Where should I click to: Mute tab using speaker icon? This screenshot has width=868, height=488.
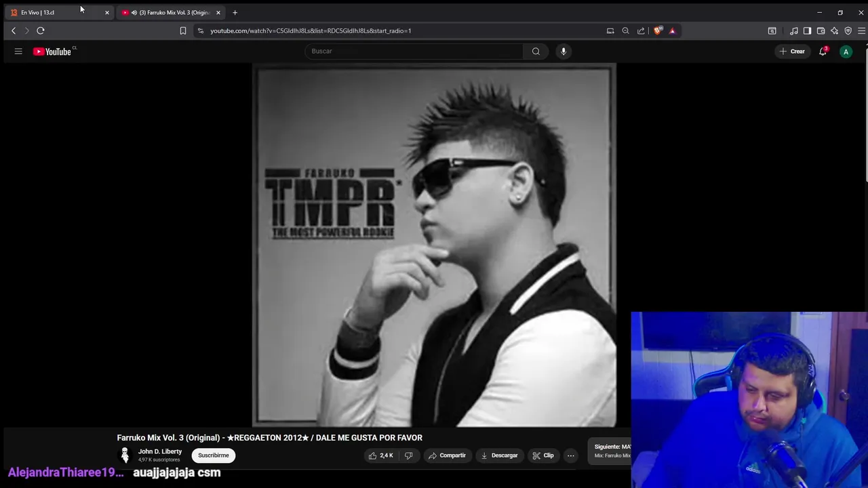click(x=134, y=12)
